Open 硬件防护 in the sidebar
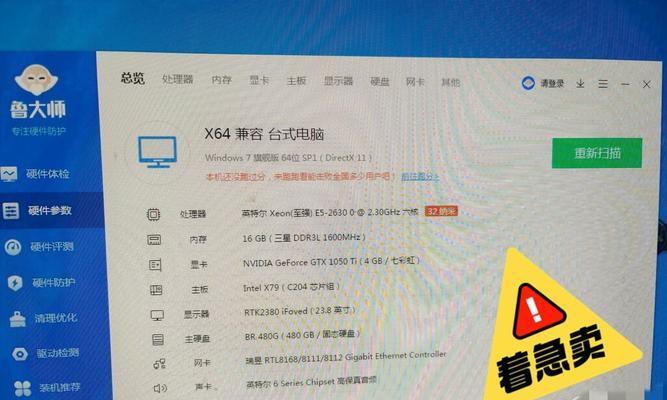 54,282
